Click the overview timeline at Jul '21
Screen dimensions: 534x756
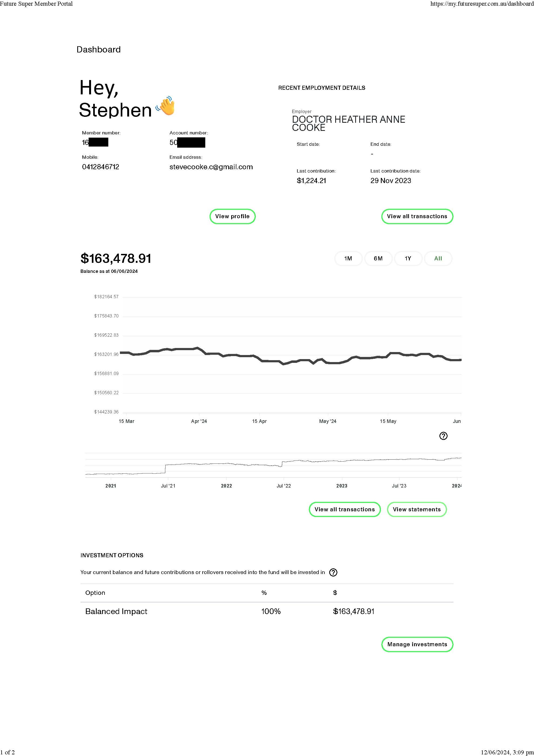pyautogui.click(x=168, y=467)
